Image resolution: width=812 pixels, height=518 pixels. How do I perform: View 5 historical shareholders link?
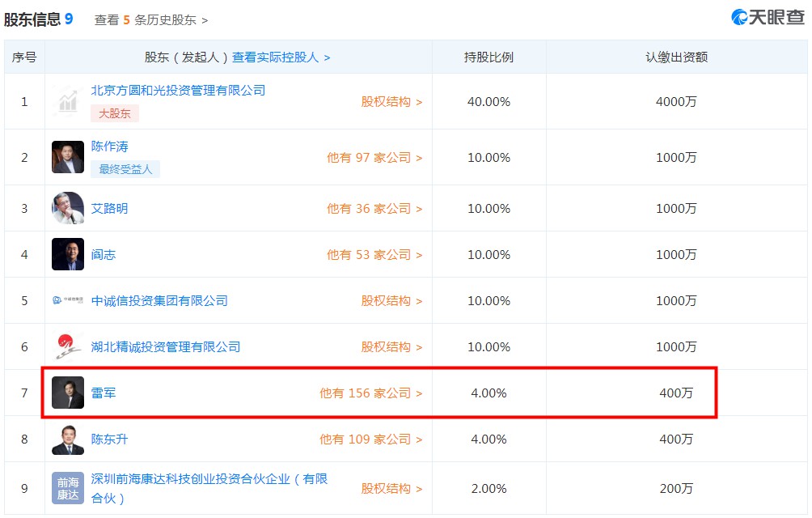click(151, 20)
